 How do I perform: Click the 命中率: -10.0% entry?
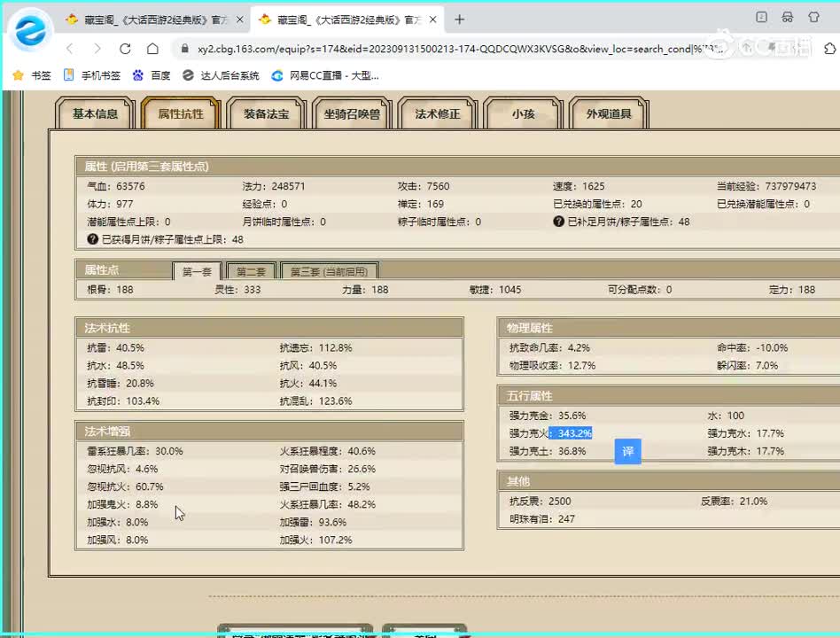(x=752, y=348)
